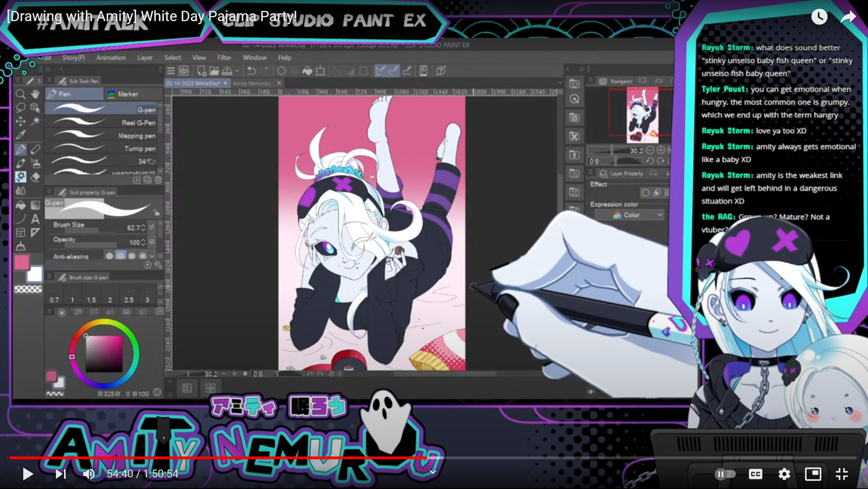Open sub tool detail wrench icon

(158, 265)
